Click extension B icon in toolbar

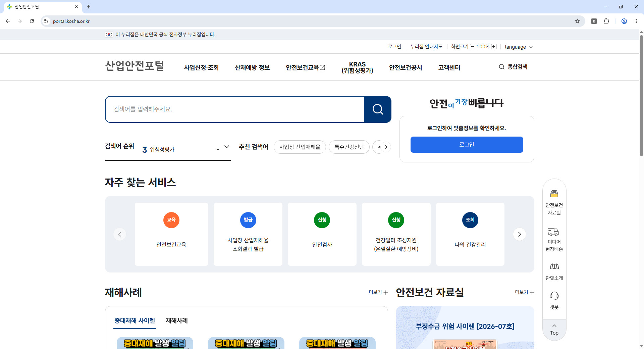point(594,21)
